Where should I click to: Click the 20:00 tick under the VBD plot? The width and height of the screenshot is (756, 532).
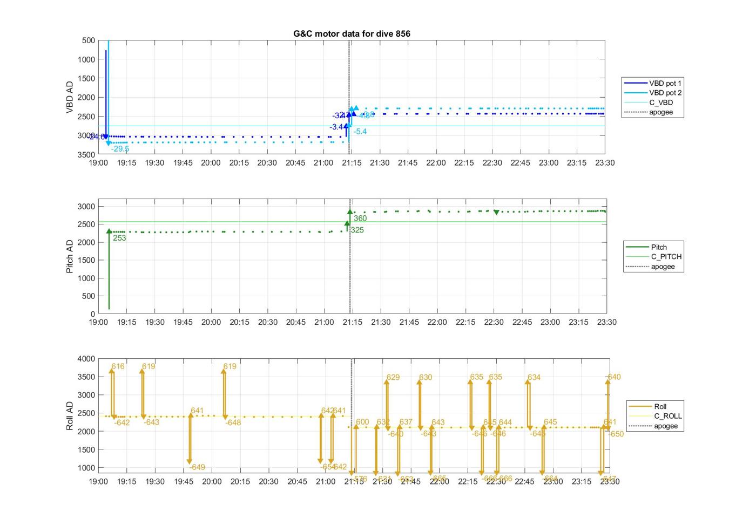211,163
